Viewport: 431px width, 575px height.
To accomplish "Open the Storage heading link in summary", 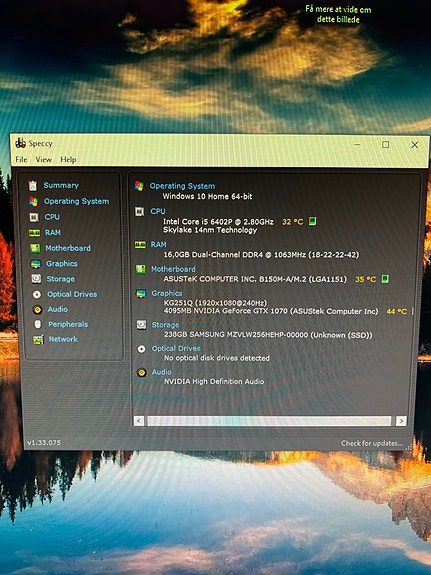I will [x=165, y=325].
